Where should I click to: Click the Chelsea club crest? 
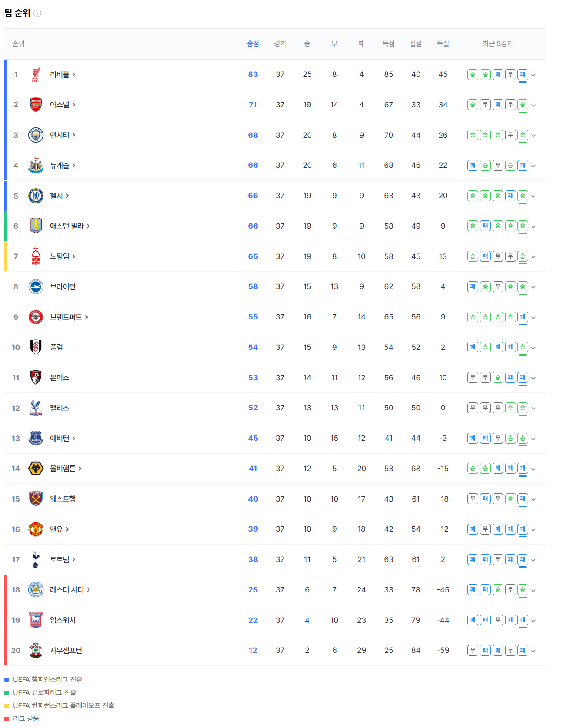click(36, 196)
